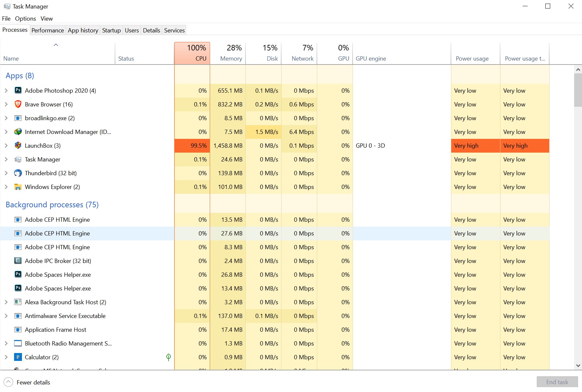Expand the LaunchBox process group
582x392 pixels.
coord(6,145)
